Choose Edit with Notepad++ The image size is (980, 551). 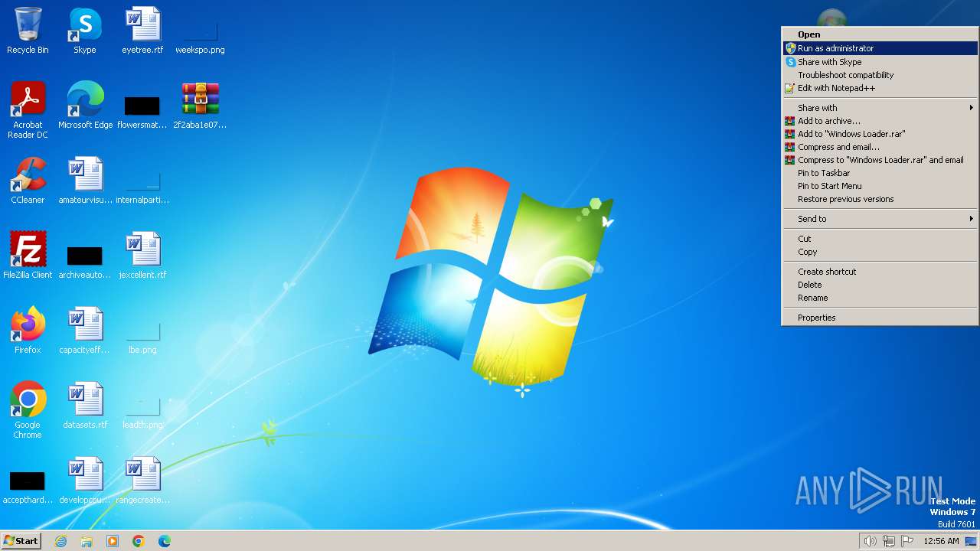pos(880,88)
